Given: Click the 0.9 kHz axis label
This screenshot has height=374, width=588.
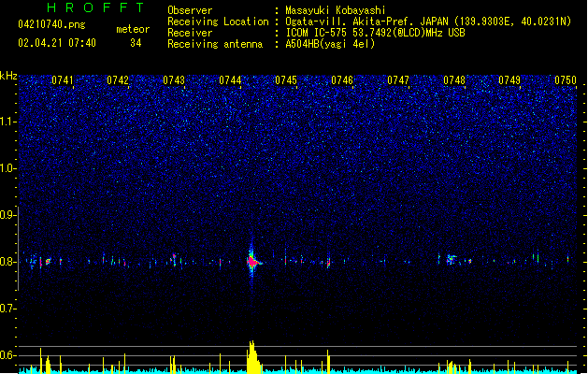Looking at the screenshot, I should pos(7,215).
